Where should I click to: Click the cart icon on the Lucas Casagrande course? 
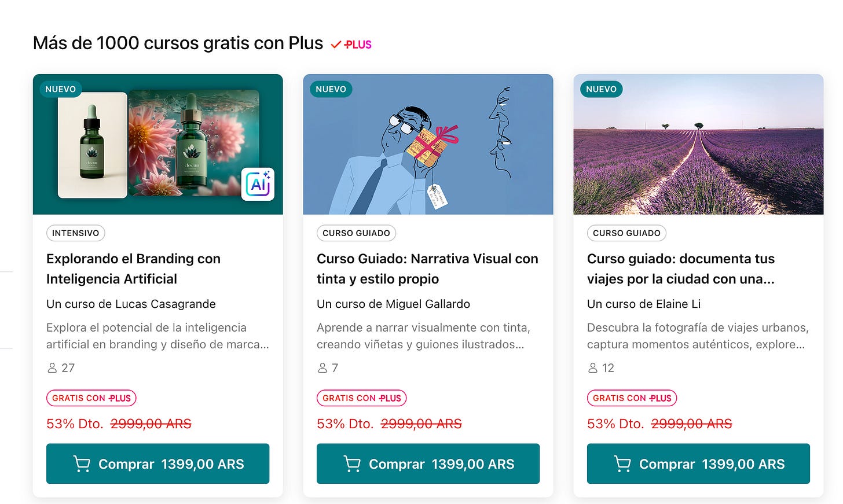click(x=82, y=464)
